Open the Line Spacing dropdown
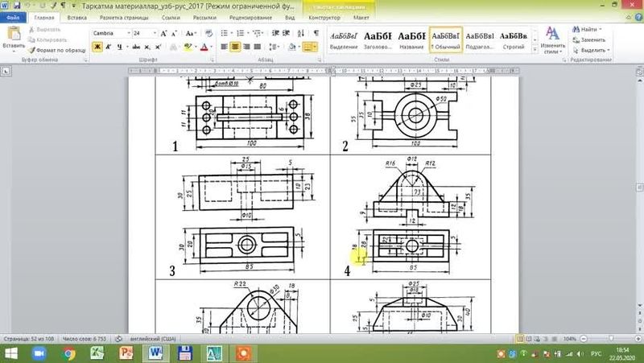 point(274,47)
